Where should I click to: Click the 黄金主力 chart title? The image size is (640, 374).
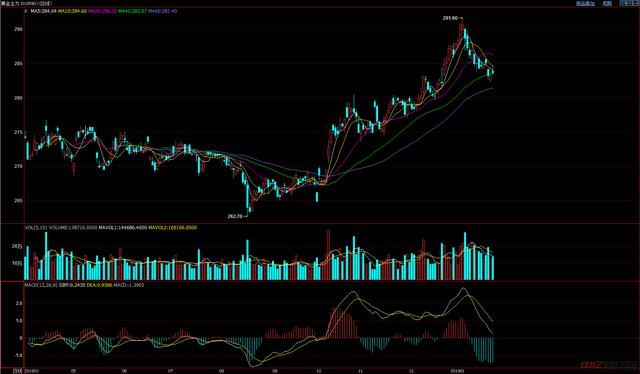coord(11,3)
